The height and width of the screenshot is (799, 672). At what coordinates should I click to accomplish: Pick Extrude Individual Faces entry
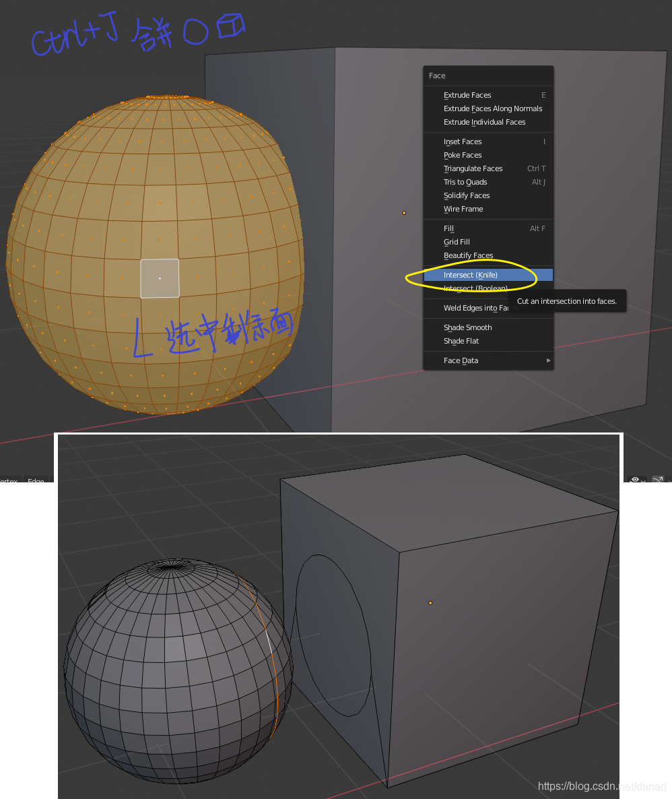click(x=488, y=123)
